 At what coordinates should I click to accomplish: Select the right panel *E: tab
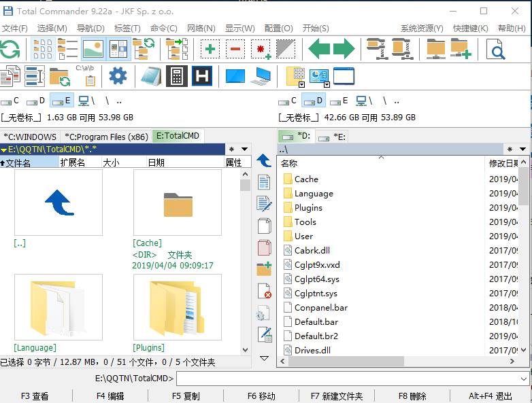(332, 137)
